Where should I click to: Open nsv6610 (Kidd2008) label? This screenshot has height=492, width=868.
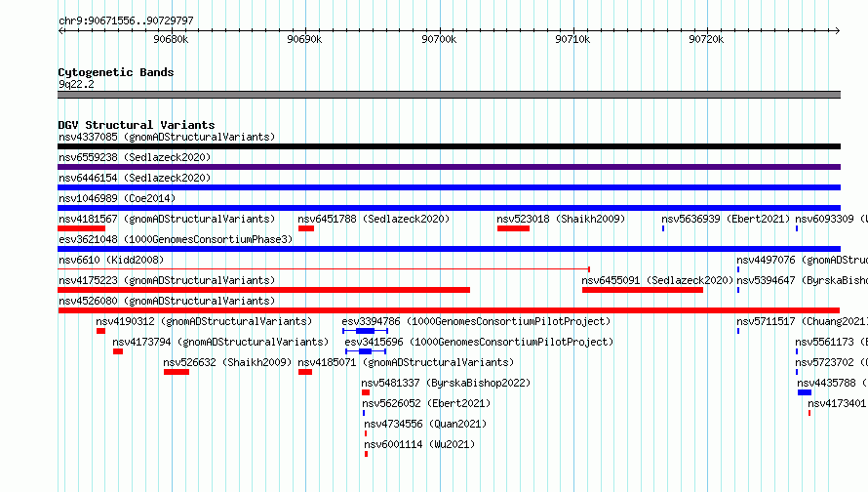point(111,260)
